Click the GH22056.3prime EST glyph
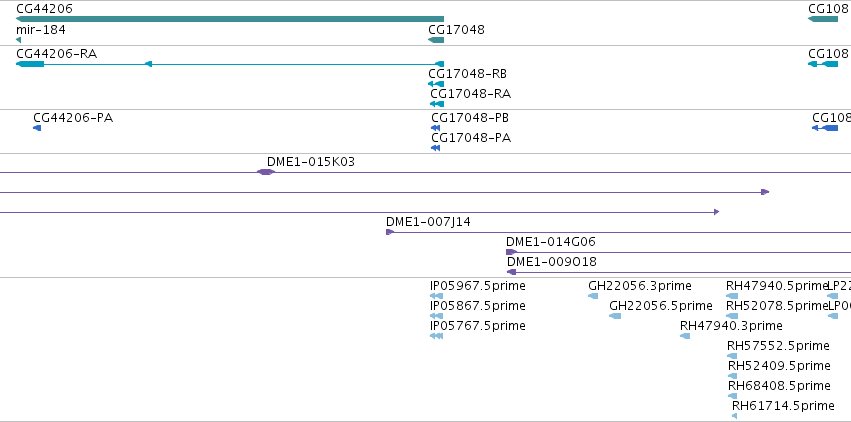This screenshot has width=851, height=422. (593, 296)
